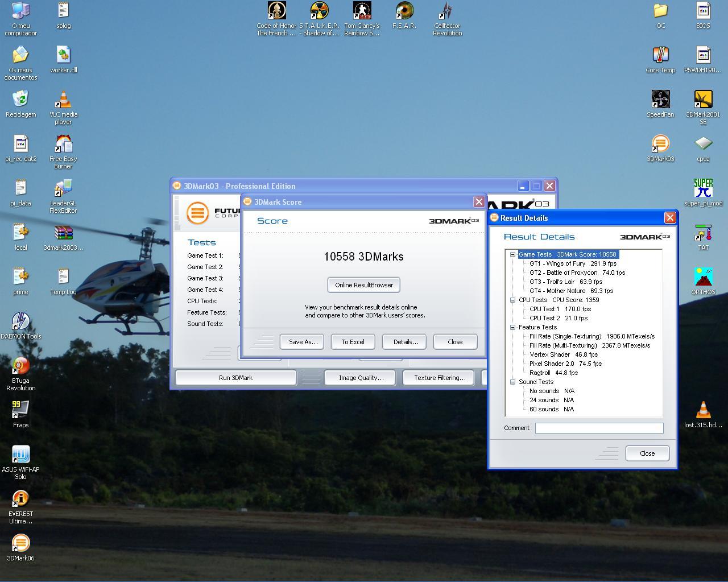Viewport: 728px width, 582px height.
Task: Click Save As... in Score dialog
Action: click(x=302, y=342)
